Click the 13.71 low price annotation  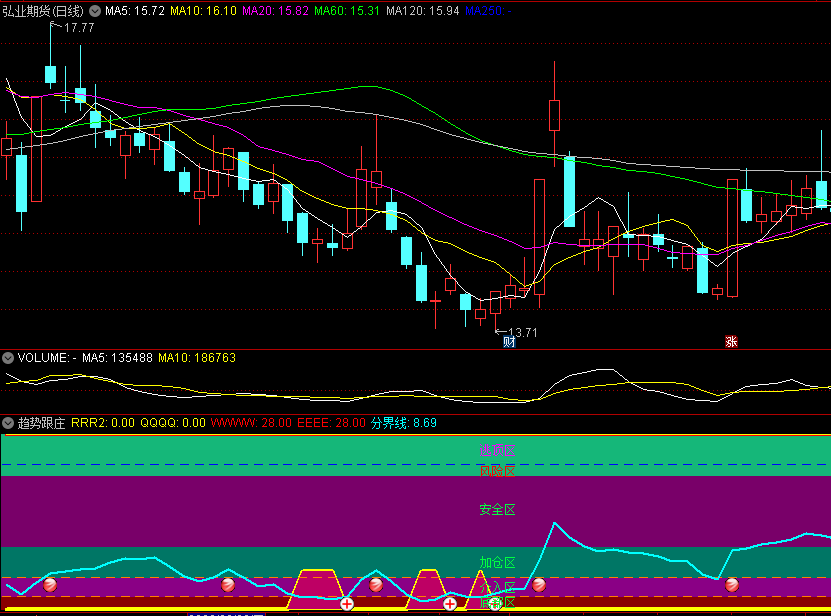tap(523, 333)
